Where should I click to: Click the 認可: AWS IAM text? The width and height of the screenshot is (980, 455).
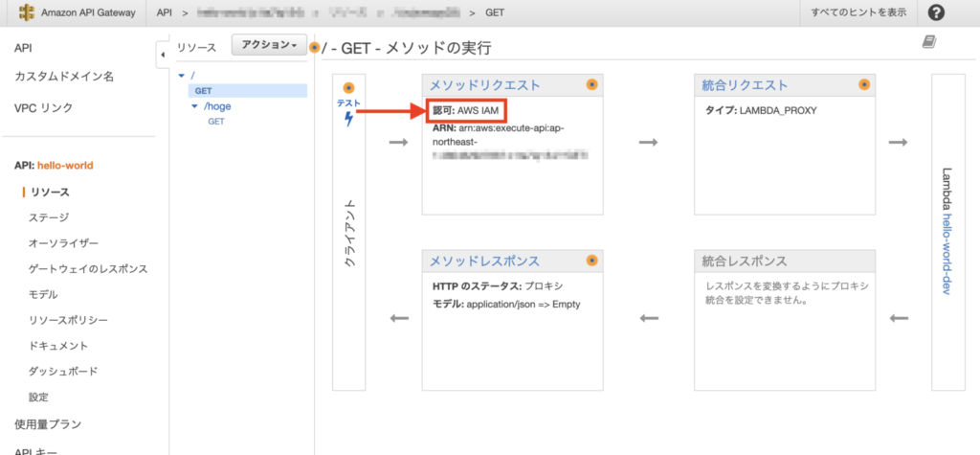[x=466, y=110]
